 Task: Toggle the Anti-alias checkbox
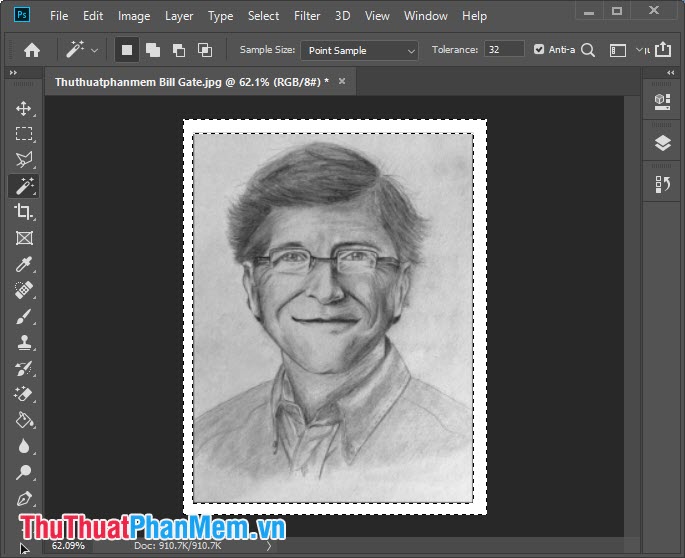coord(539,49)
